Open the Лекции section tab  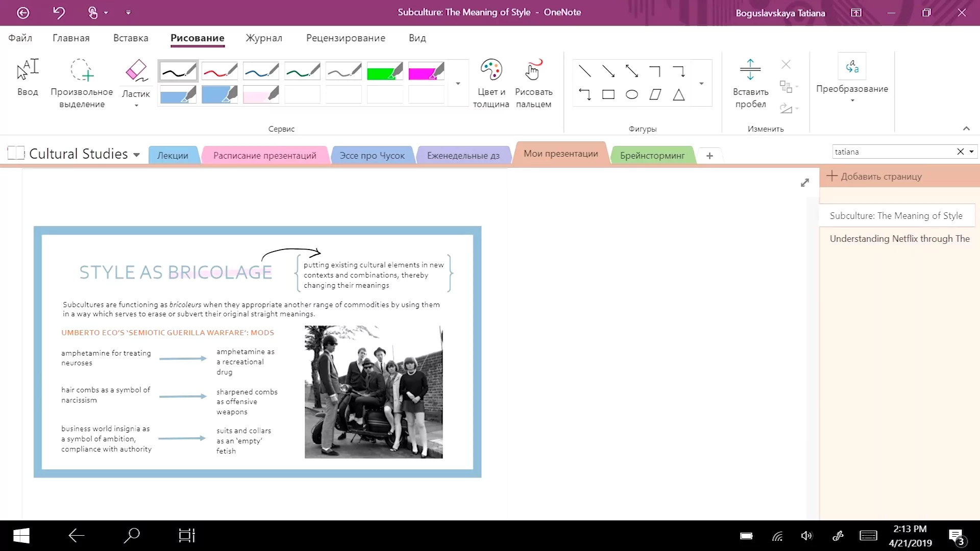tap(173, 156)
